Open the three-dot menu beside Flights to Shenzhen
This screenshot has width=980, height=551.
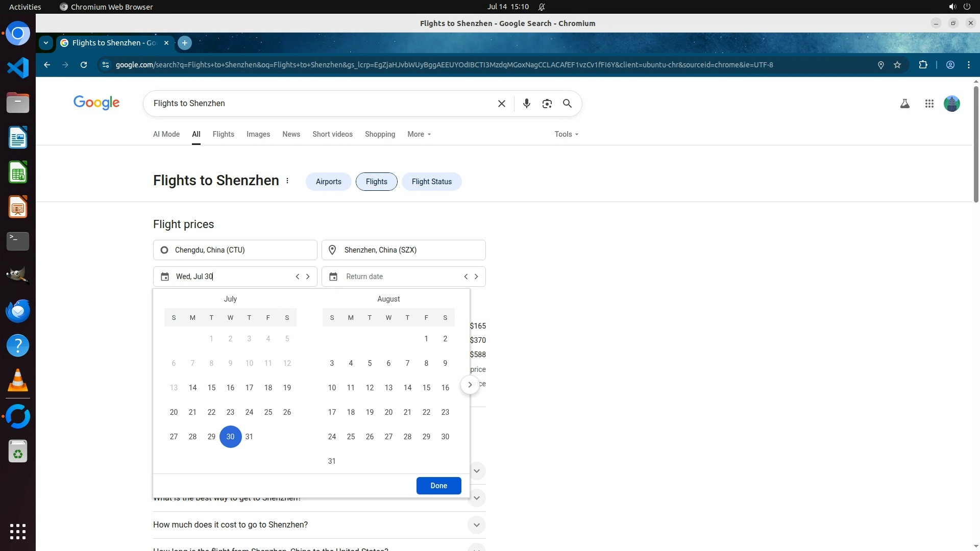point(287,181)
